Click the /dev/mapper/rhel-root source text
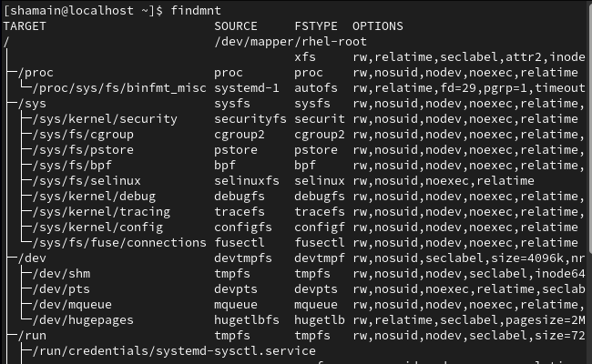This screenshot has height=364, width=592. pyautogui.click(x=291, y=42)
